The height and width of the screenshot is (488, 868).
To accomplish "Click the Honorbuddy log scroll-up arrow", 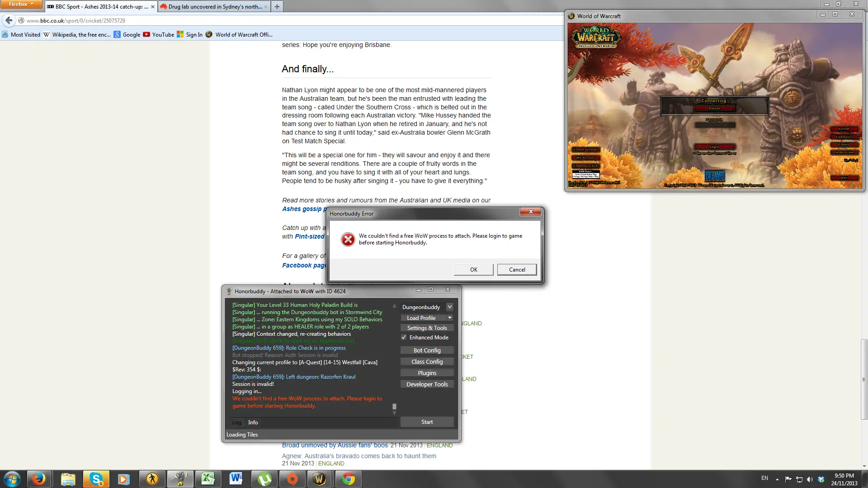I will (394, 305).
